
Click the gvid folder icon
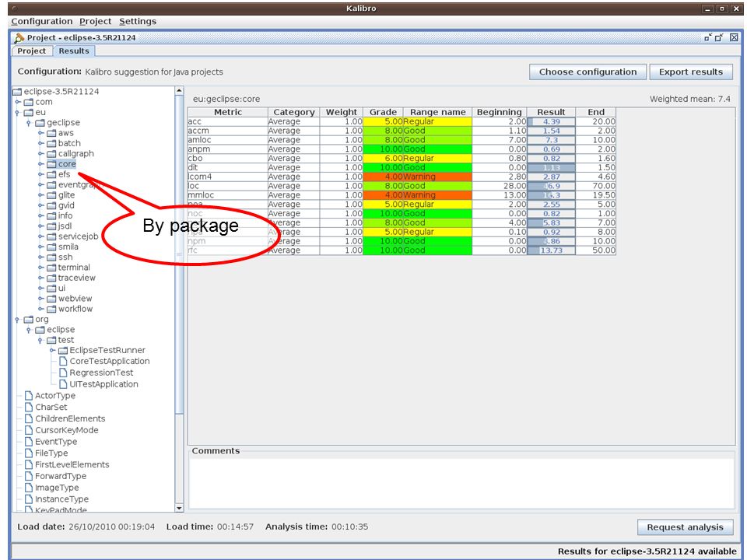[x=52, y=205]
